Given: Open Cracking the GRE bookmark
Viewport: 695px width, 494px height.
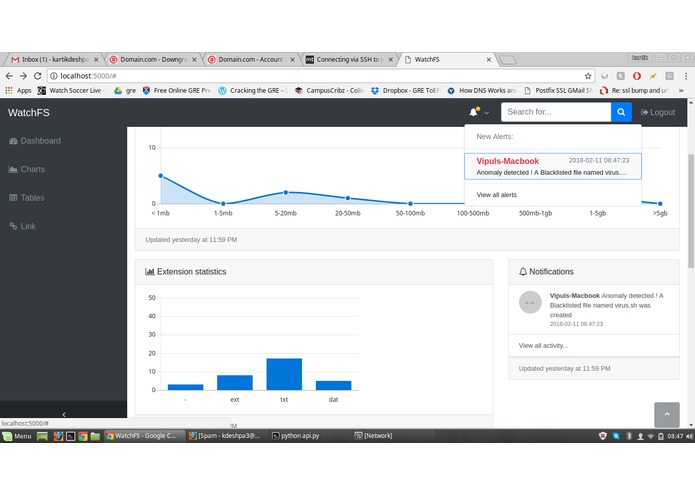Looking at the screenshot, I should (x=253, y=90).
